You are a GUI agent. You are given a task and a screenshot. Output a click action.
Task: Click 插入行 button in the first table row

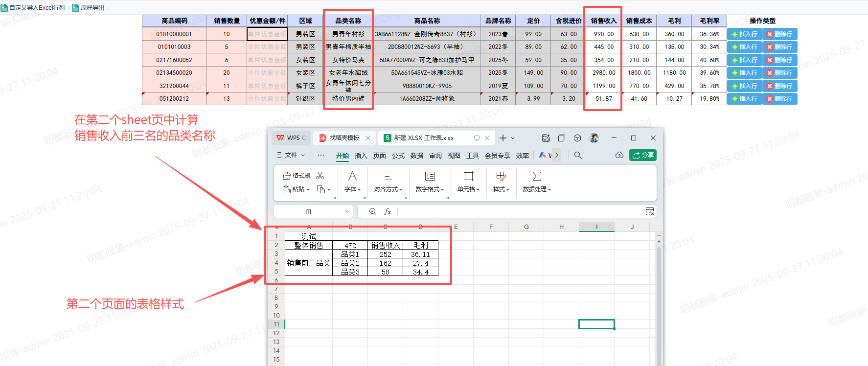[744, 34]
